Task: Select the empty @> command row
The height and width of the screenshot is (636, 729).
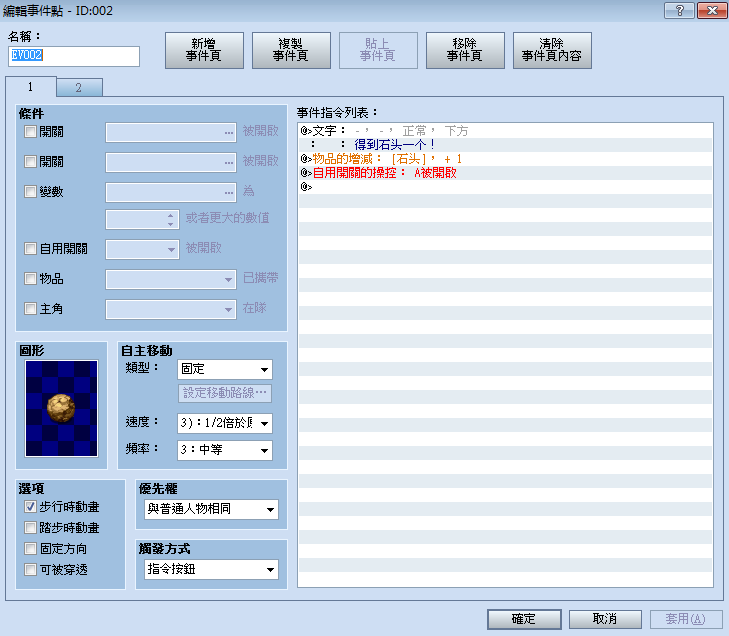Action: pos(505,186)
